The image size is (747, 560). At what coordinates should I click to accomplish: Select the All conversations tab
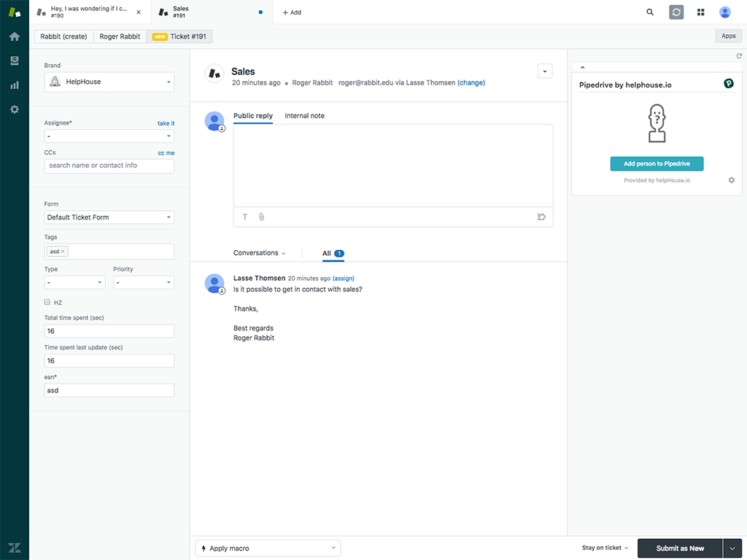(x=333, y=253)
